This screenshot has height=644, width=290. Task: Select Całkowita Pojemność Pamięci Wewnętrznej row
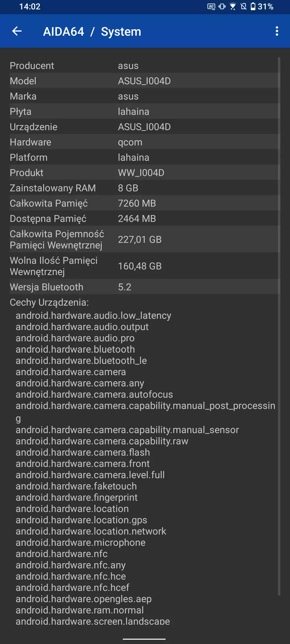click(143, 239)
